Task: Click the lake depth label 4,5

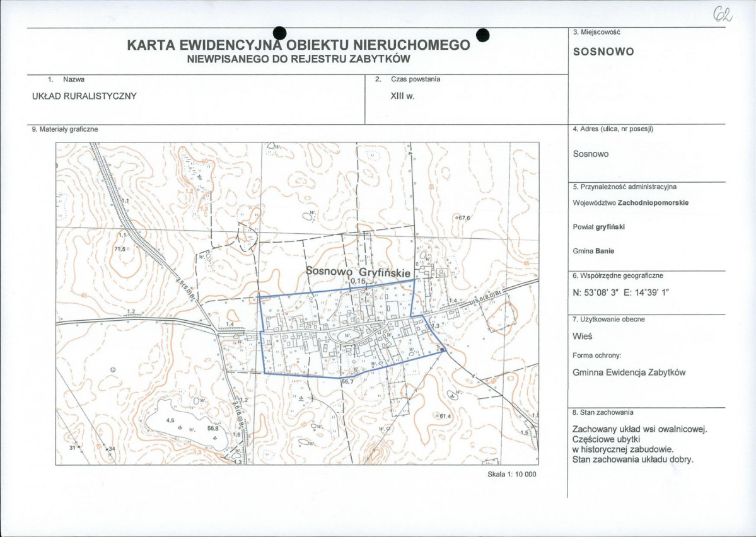Action: click(x=170, y=420)
